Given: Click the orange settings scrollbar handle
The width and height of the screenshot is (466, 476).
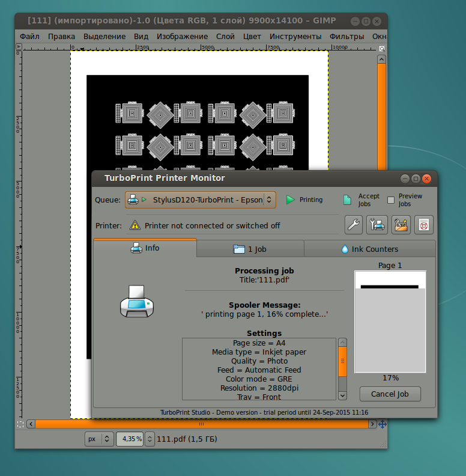Looking at the screenshot, I should point(342,361).
